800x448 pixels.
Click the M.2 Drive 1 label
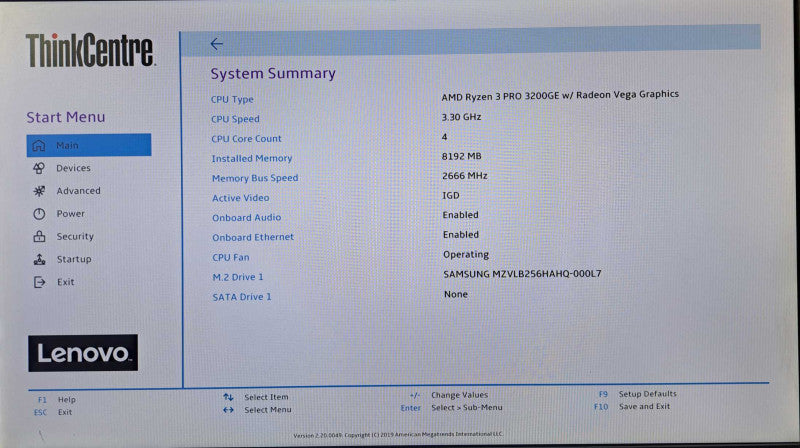coord(238,277)
